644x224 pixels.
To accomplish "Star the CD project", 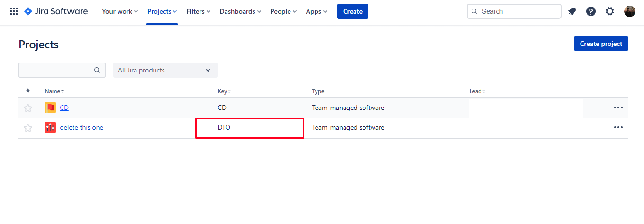I will point(28,108).
